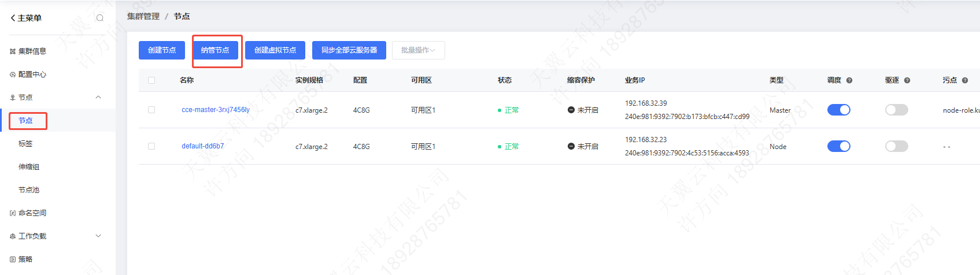Click 集群管理 in the breadcrumb

click(x=143, y=16)
